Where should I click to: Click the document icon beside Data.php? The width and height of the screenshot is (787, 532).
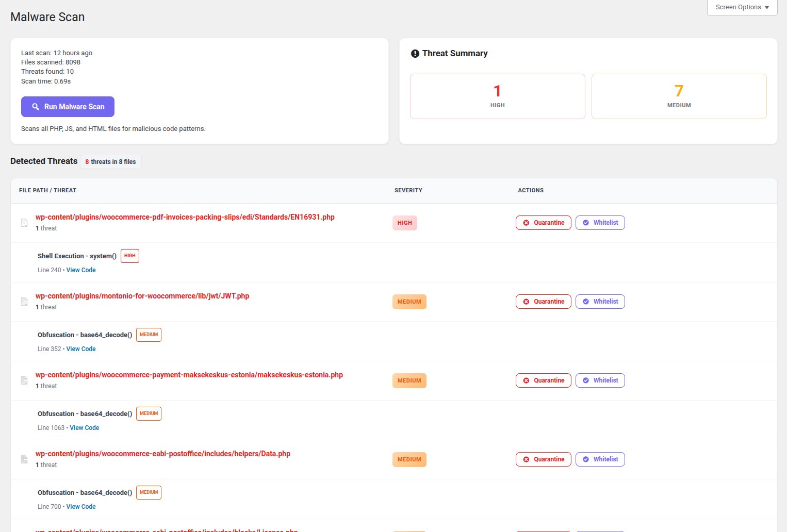24,459
